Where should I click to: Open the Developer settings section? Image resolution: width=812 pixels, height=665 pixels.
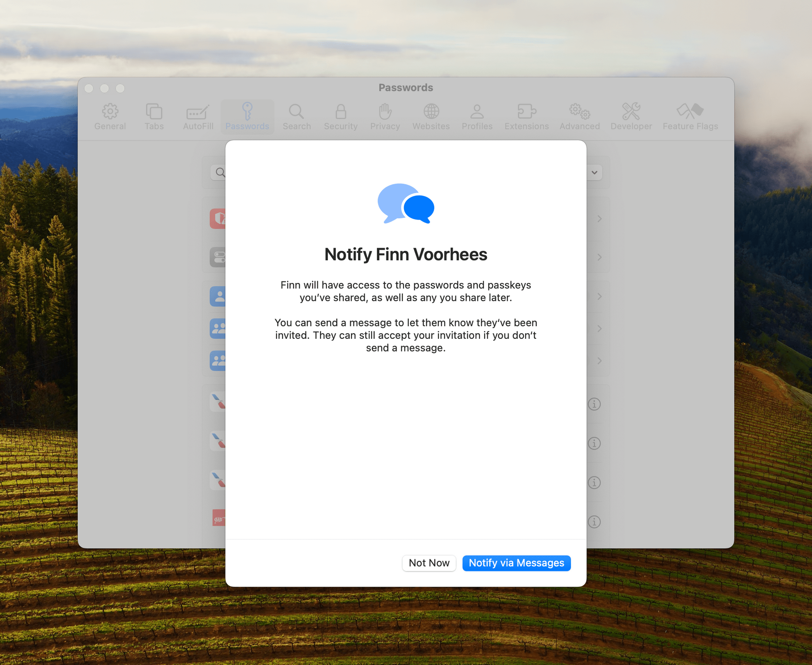coord(632,115)
